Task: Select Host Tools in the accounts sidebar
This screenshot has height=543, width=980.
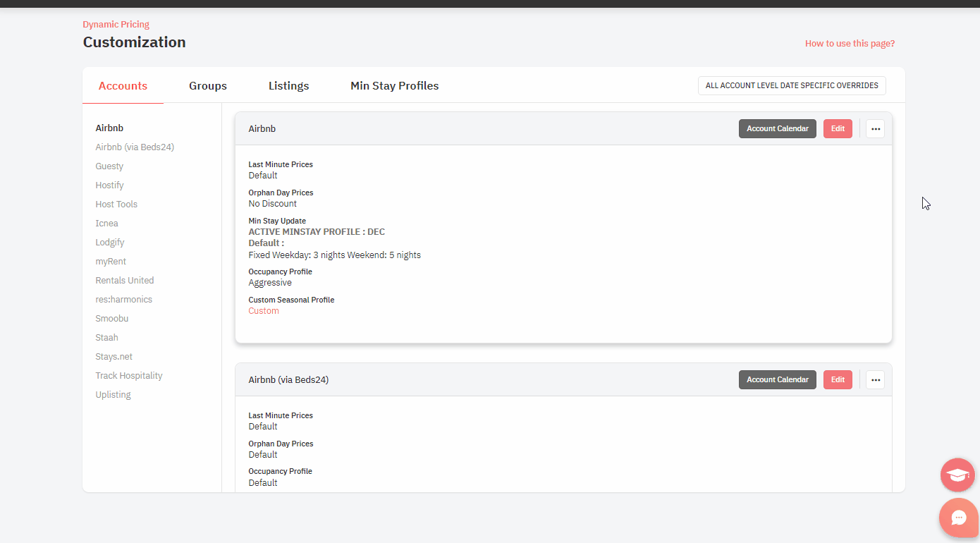Action: [116, 205]
